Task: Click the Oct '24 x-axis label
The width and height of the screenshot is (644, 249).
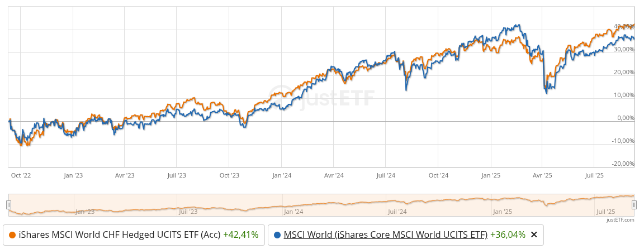Action: (x=438, y=175)
